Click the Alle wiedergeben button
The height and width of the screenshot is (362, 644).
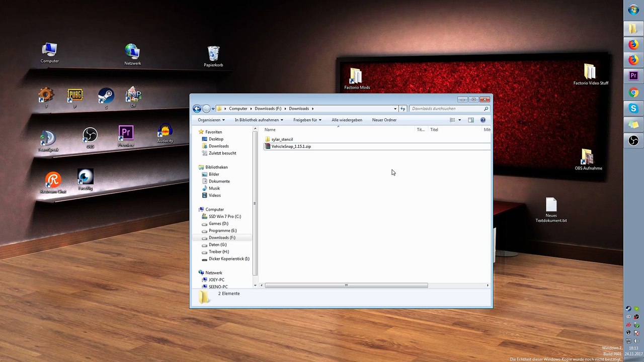tap(347, 120)
